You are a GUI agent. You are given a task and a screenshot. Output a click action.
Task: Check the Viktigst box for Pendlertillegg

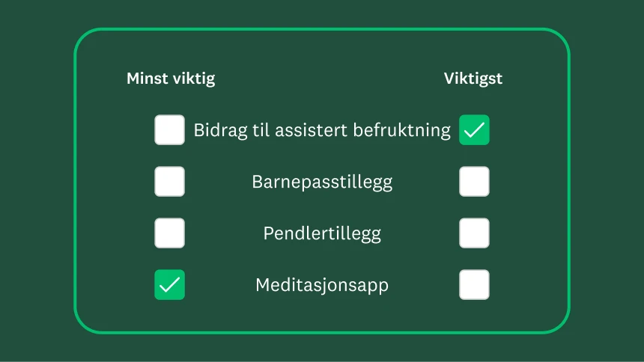(x=474, y=233)
